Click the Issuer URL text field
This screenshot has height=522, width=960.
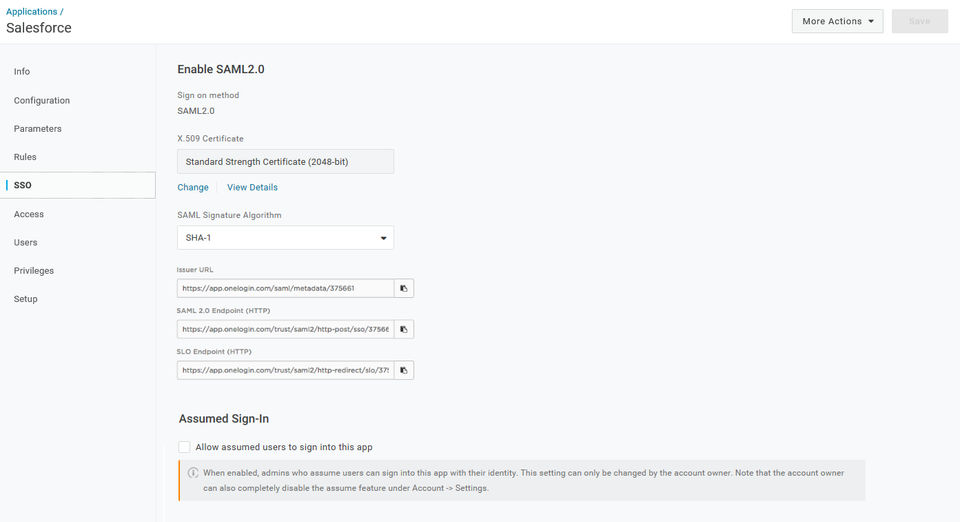[285, 288]
